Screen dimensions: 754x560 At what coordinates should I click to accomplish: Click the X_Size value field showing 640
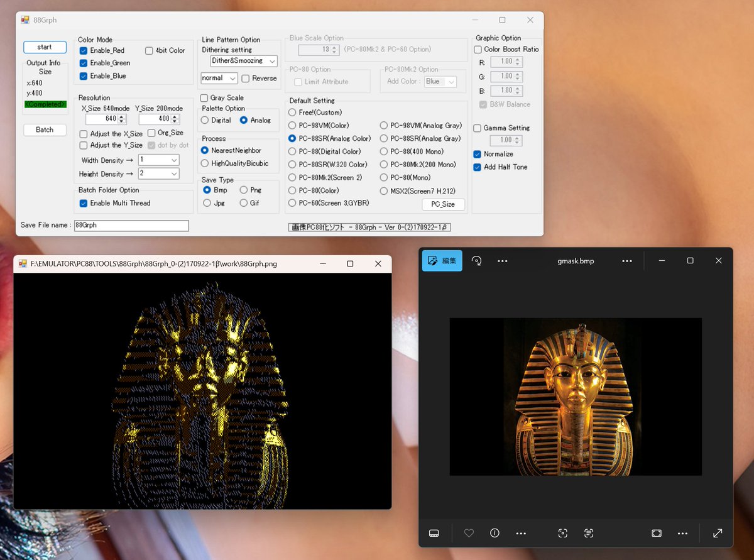(x=101, y=119)
